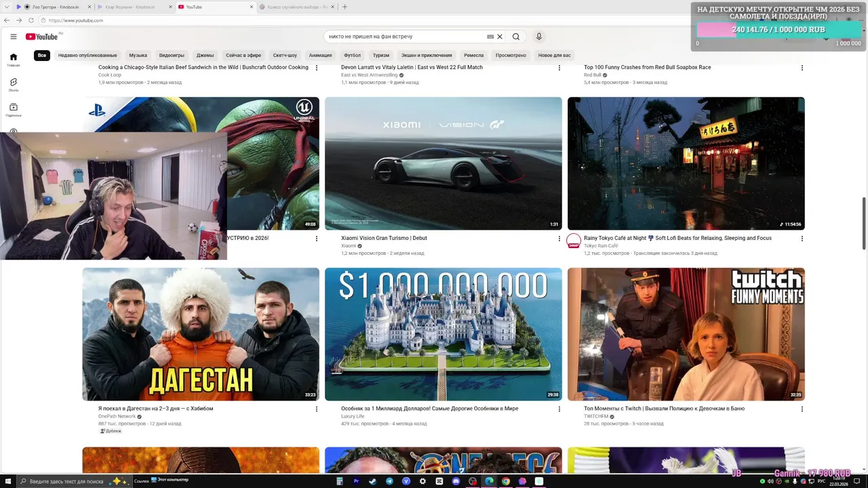This screenshot has height=488, width=868.
Task: Open Subscriptions in left sidebar
Action: coord(13,110)
